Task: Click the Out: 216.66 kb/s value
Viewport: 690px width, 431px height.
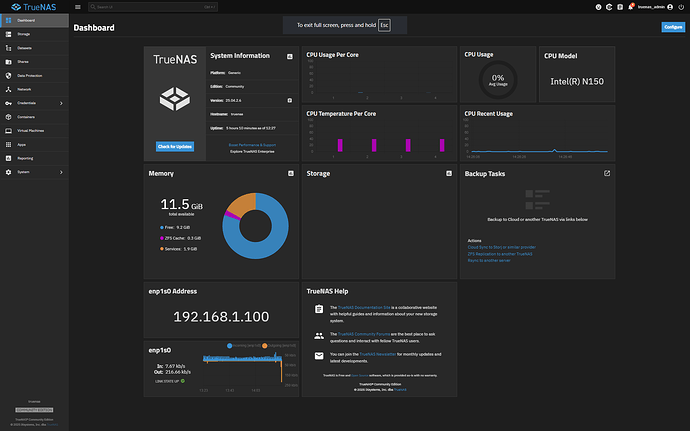Action: (x=172, y=372)
